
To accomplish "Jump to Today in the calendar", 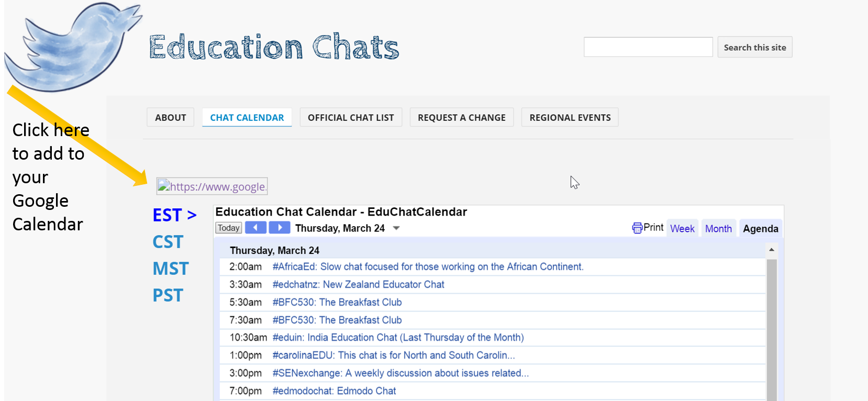I will point(228,228).
